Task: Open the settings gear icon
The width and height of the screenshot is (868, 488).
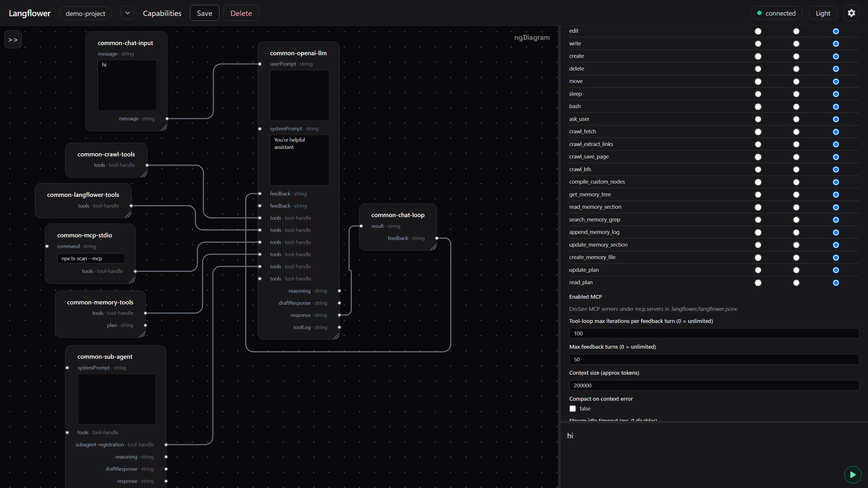Action: coord(852,13)
